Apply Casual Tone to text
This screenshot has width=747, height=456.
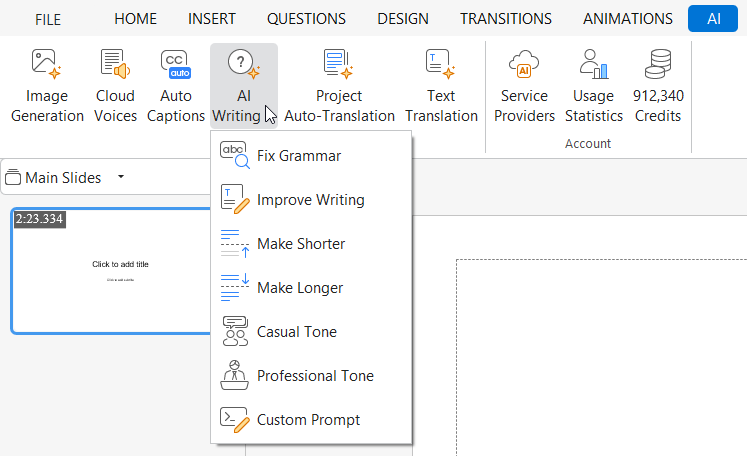click(x=296, y=332)
